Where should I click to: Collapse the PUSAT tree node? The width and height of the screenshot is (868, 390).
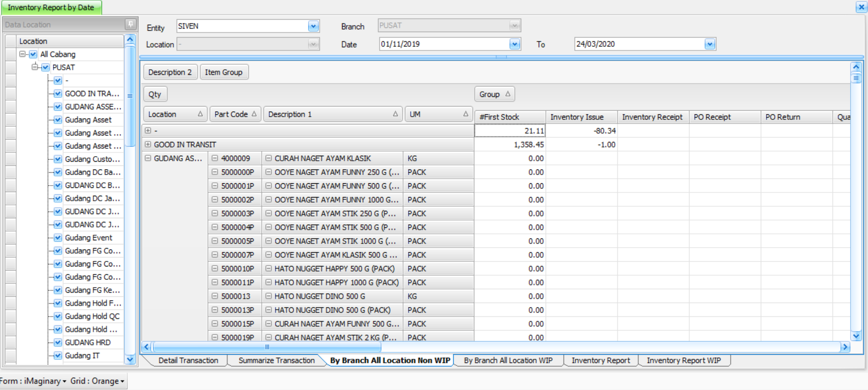pyautogui.click(x=34, y=68)
